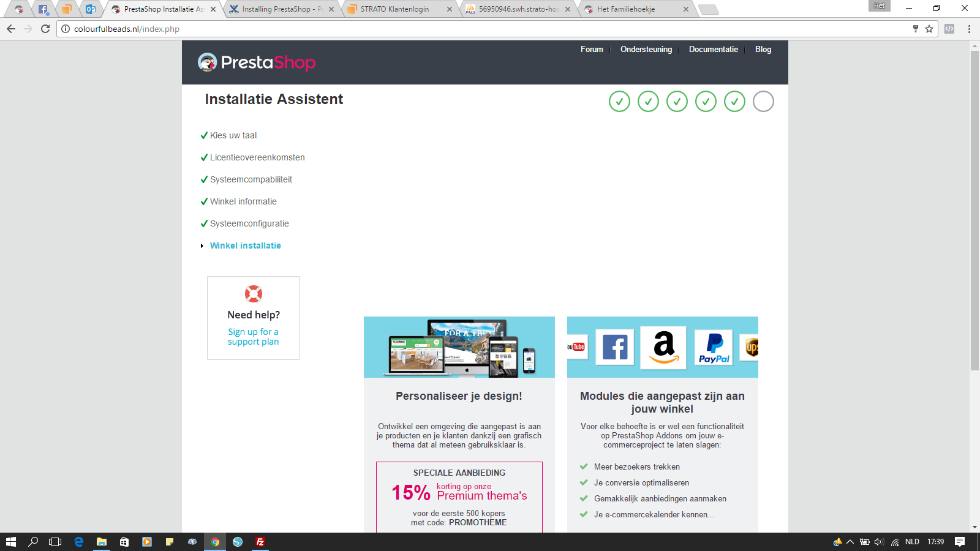Close the STRATO Klantenlogin tab
This screenshot has width=980, height=551.
[450, 9]
